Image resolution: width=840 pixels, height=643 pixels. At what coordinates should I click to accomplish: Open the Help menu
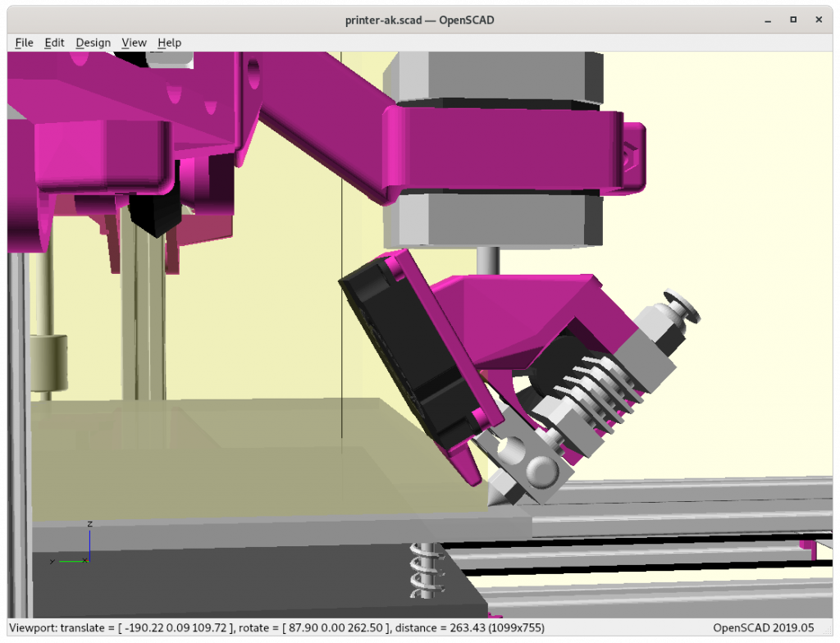point(169,43)
